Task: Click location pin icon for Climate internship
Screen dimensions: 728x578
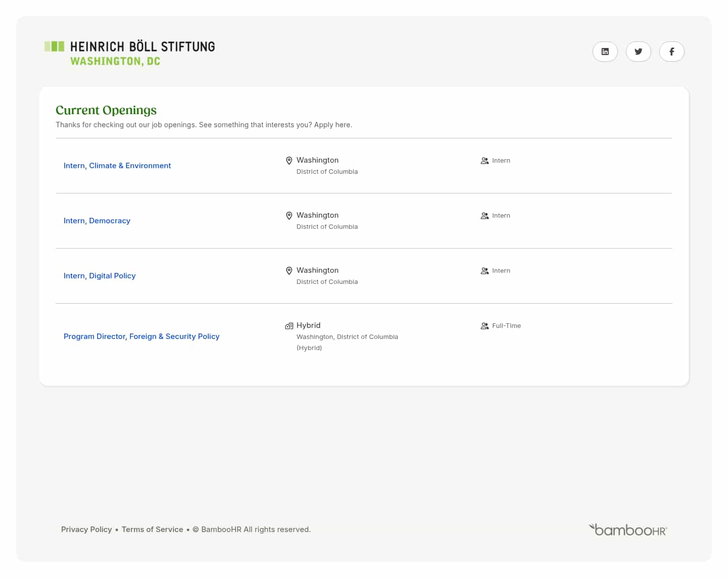Action: (x=289, y=161)
